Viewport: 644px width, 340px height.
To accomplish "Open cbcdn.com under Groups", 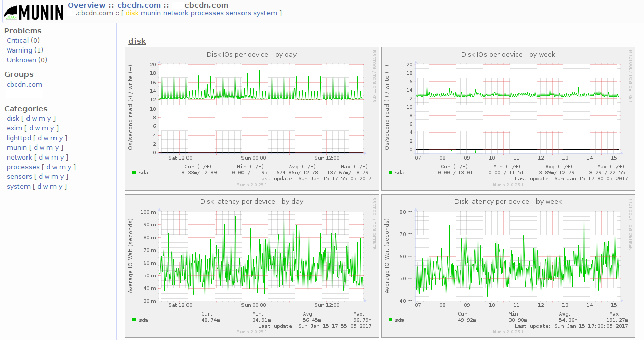I will (x=24, y=84).
